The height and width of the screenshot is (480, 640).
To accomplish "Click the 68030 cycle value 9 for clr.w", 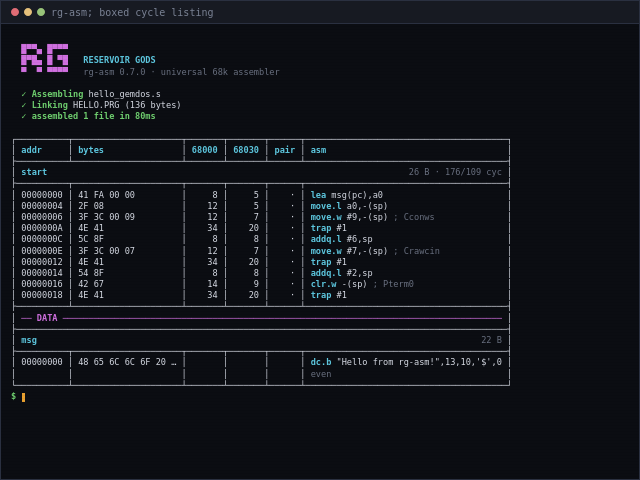I will [x=256, y=284].
